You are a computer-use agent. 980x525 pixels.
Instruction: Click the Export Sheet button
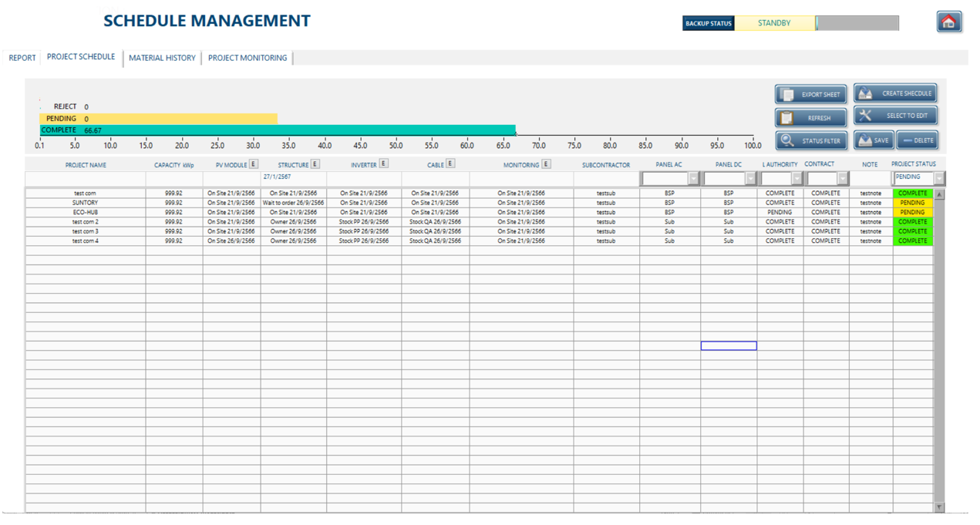[x=810, y=95]
